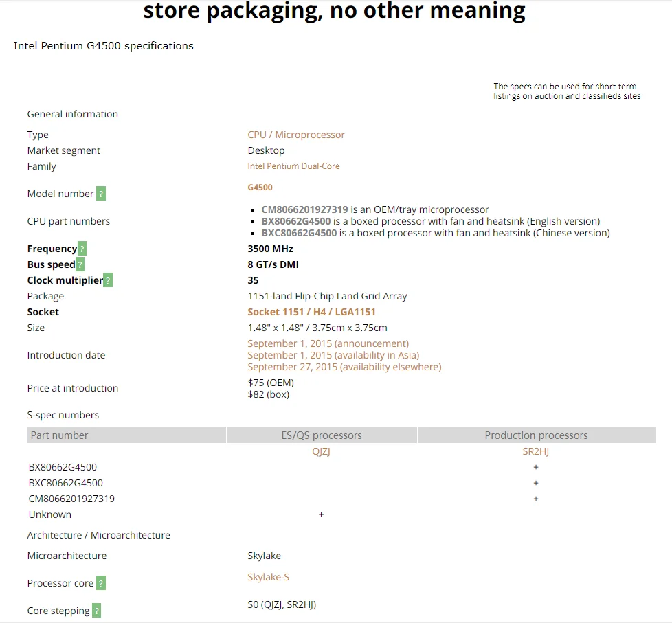Click the Intel Pentium G4500 specifications heading
This screenshot has height=623, width=672.
tap(104, 46)
